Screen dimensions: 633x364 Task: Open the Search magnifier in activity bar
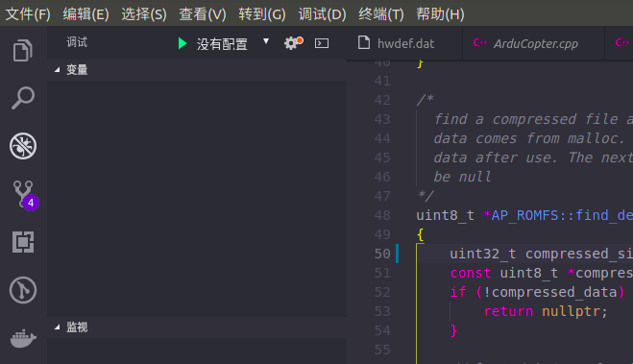click(23, 98)
